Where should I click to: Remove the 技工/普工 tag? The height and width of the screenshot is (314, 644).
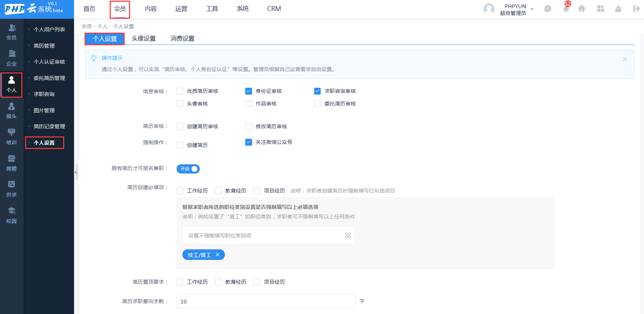[x=218, y=255]
